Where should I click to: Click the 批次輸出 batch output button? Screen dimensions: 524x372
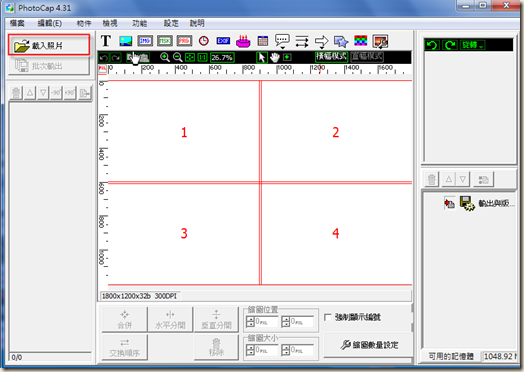click(49, 66)
